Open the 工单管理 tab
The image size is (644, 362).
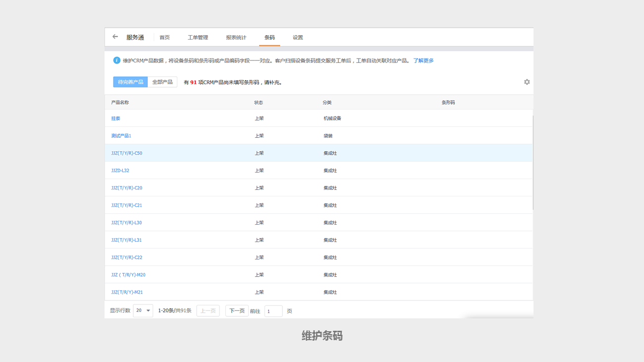pos(198,38)
